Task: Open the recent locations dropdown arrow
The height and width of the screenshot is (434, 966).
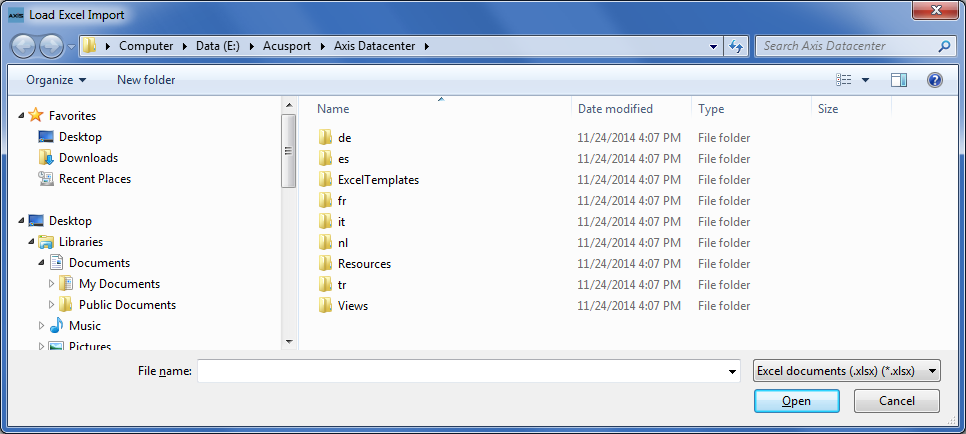Action: tap(71, 46)
